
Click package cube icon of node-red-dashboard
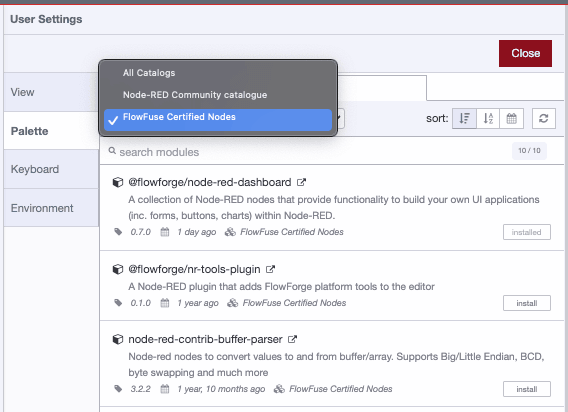[118, 182]
